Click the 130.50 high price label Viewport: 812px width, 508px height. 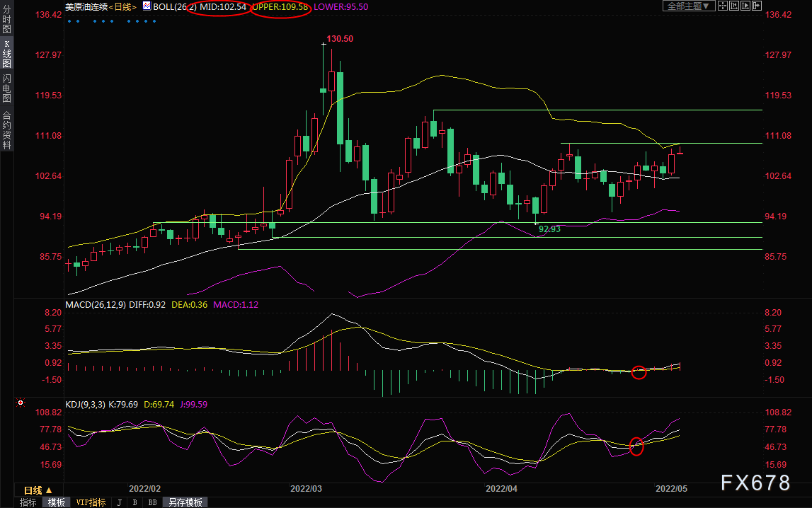click(x=340, y=39)
